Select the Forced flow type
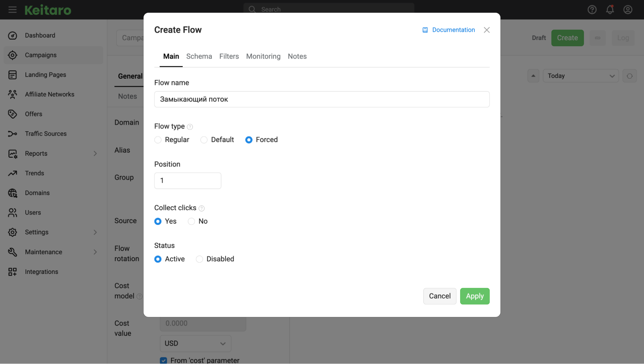644x364 pixels. [249, 140]
